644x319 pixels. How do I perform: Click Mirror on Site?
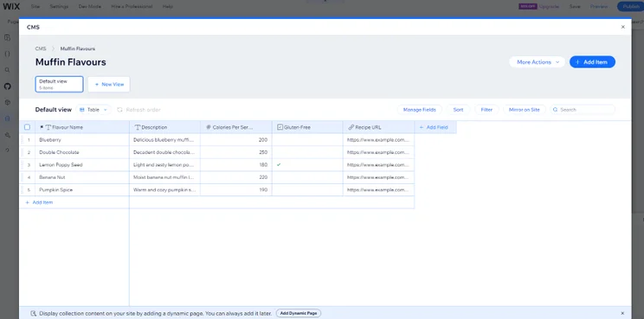click(524, 110)
